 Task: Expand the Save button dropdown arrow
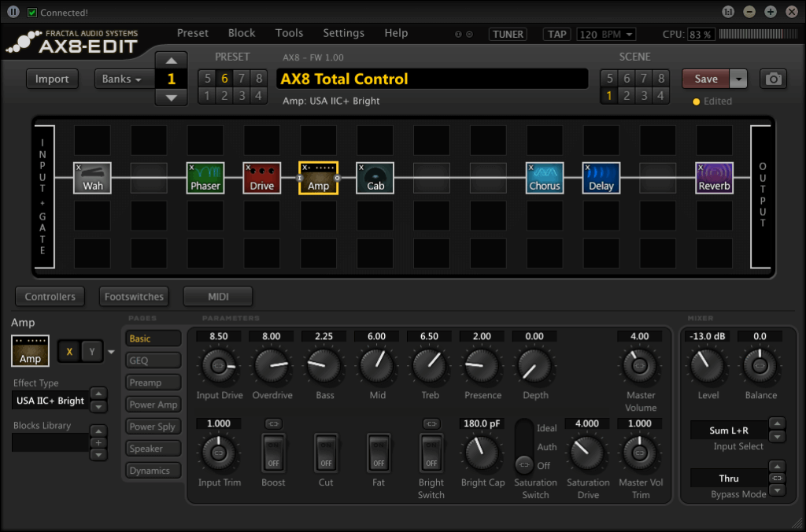[x=738, y=79]
